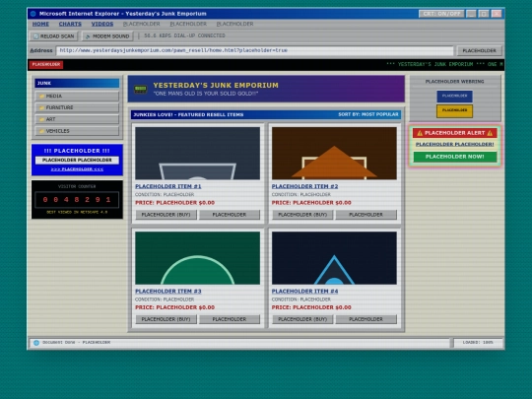Viewport: 532px width, 399px height.
Task: Click the globe icon in the status bar
Action: pyautogui.click(x=36, y=343)
